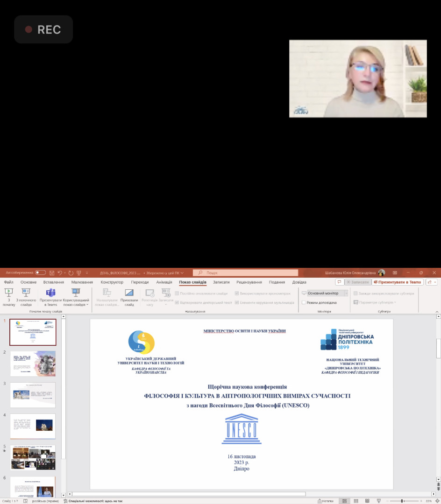Image resolution: width=441 pixels, height=504 pixels.
Task: Open Subtitle settings (Параметри субтитрів) dropdown
Action: [x=375, y=302]
